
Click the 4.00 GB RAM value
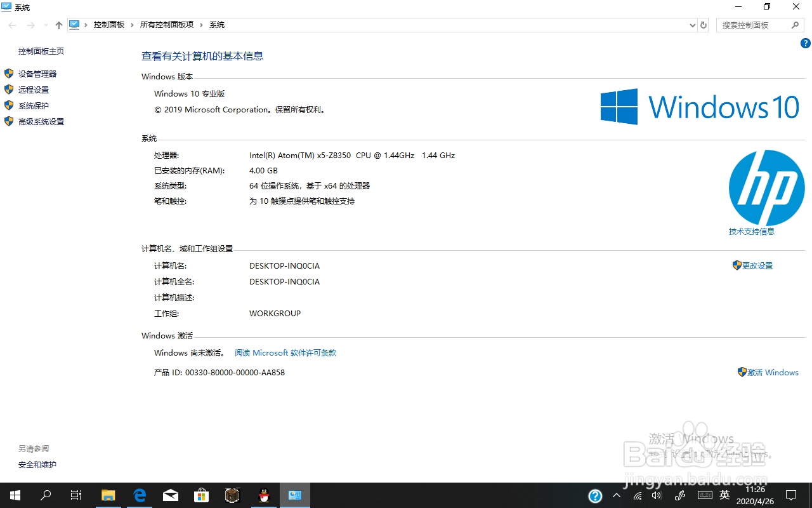(263, 171)
